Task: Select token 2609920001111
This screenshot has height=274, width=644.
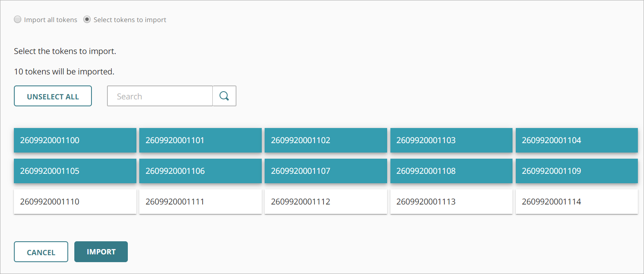Action: [200, 202]
